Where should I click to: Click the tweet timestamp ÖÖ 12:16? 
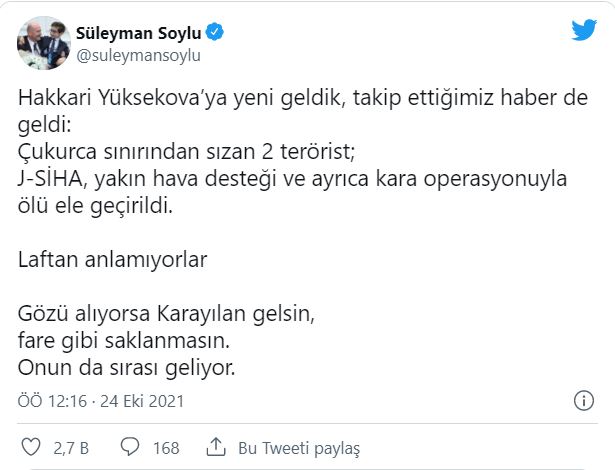point(51,402)
